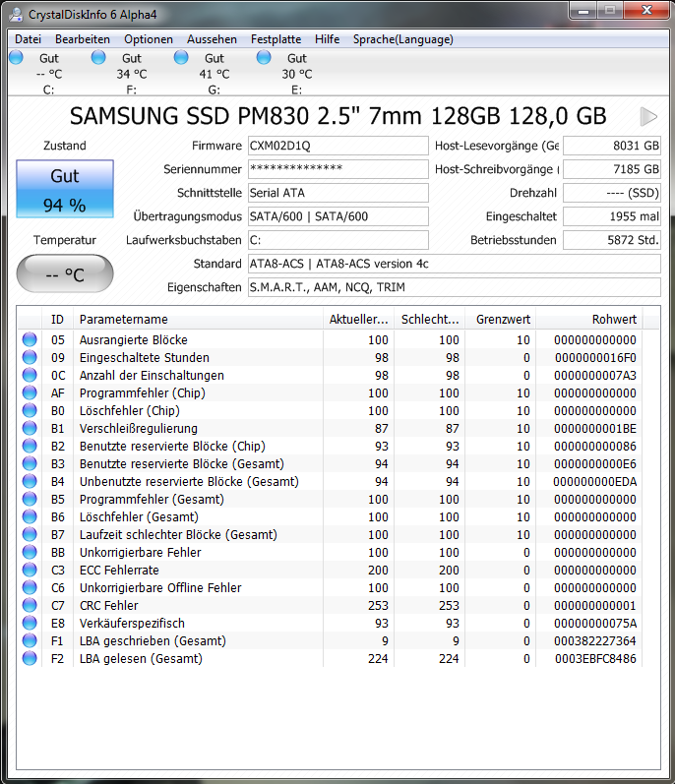
Task: Open the Aussehen menu
Action: (212, 39)
